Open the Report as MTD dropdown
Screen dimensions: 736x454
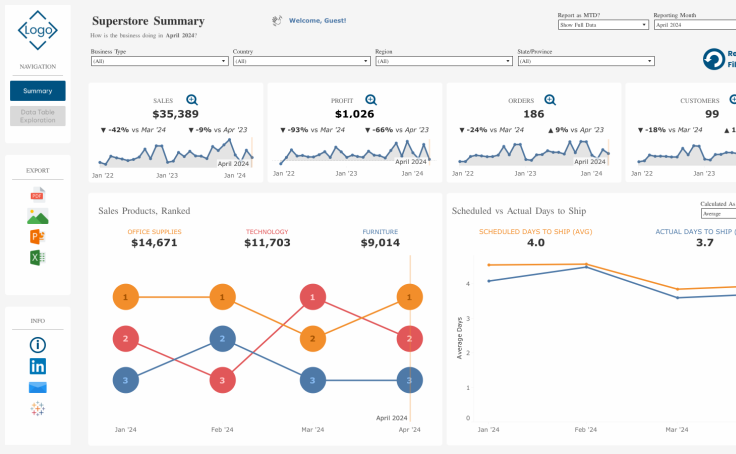[602, 25]
